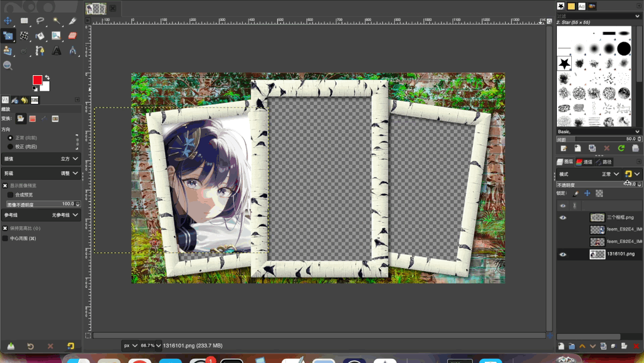
Task: Enable 合成预览 checkbox
Action: tap(10, 195)
